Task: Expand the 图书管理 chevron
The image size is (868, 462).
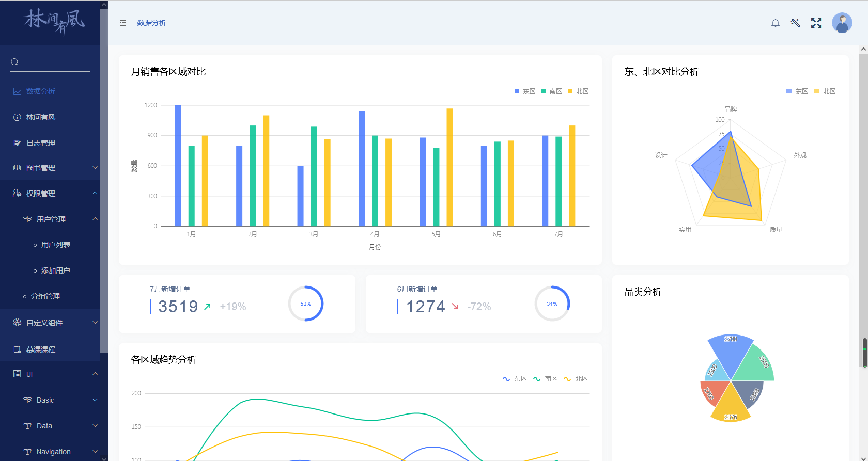Action: pyautogui.click(x=95, y=168)
